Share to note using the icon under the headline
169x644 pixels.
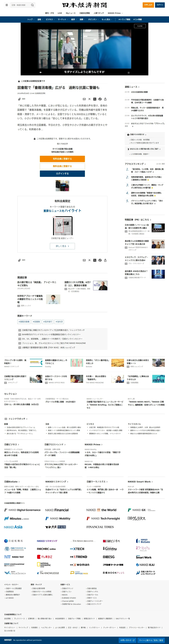tap(89, 99)
